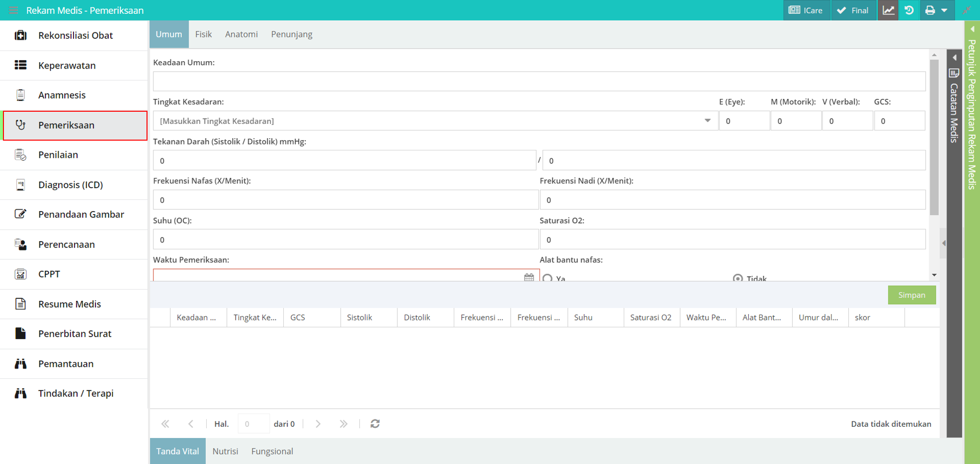Focus the Suhu (OC) field

tap(346, 240)
